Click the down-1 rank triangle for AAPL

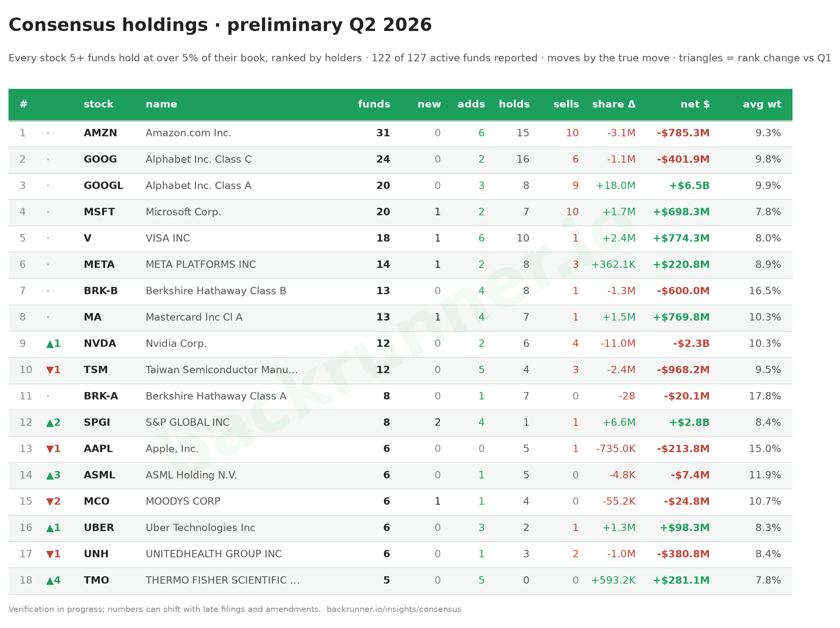53,449
